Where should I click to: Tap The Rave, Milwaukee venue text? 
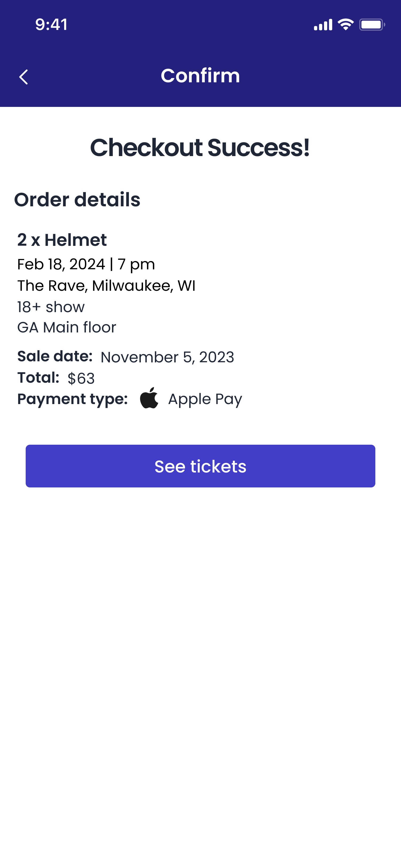point(106,286)
